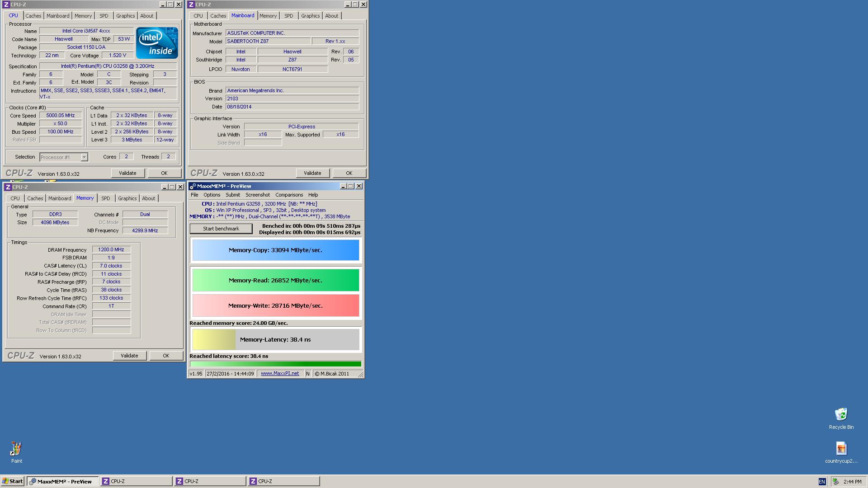Click OK in the Memory CPU-Z window
The width and height of the screenshot is (868, 488).
coord(166,356)
